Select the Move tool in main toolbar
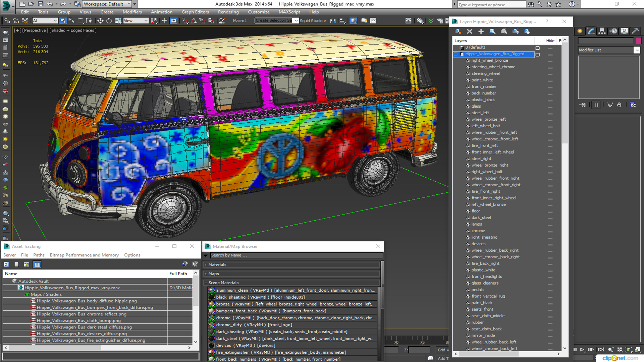644x362 pixels. pyautogui.click(x=100, y=21)
